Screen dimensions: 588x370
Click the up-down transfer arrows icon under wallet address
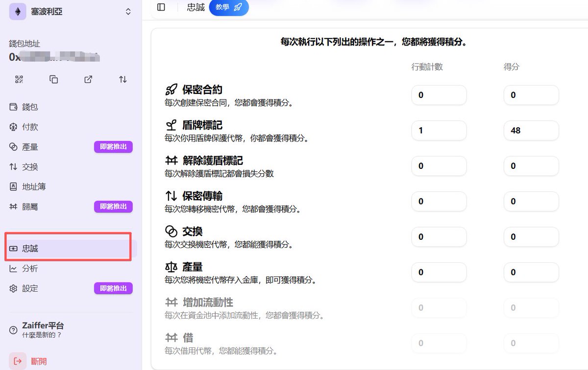click(x=123, y=79)
